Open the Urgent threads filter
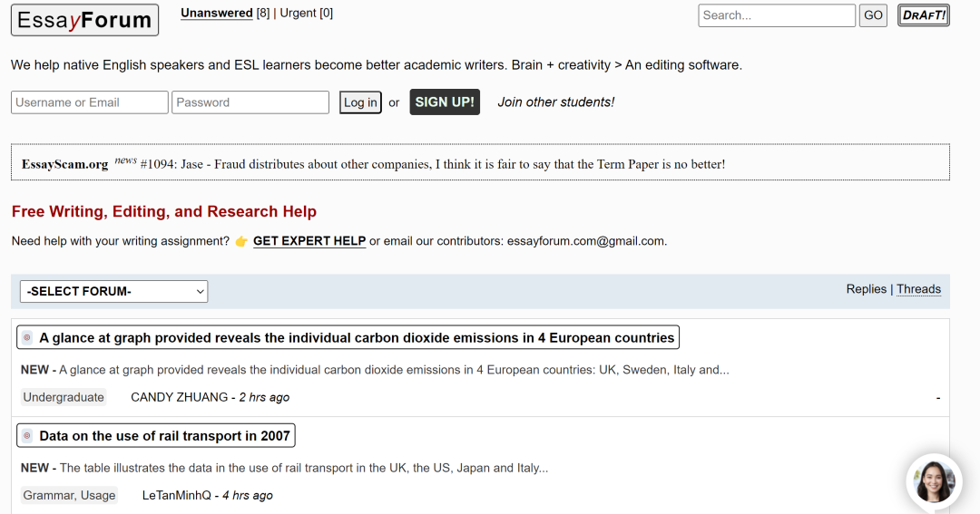 tap(306, 13)
